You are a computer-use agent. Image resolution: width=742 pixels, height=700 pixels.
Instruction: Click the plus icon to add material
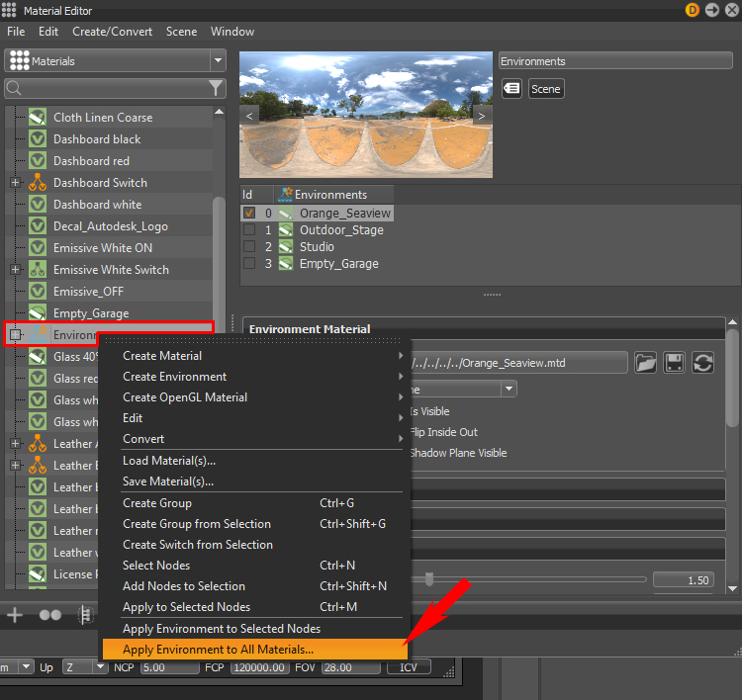coord(15,614)
